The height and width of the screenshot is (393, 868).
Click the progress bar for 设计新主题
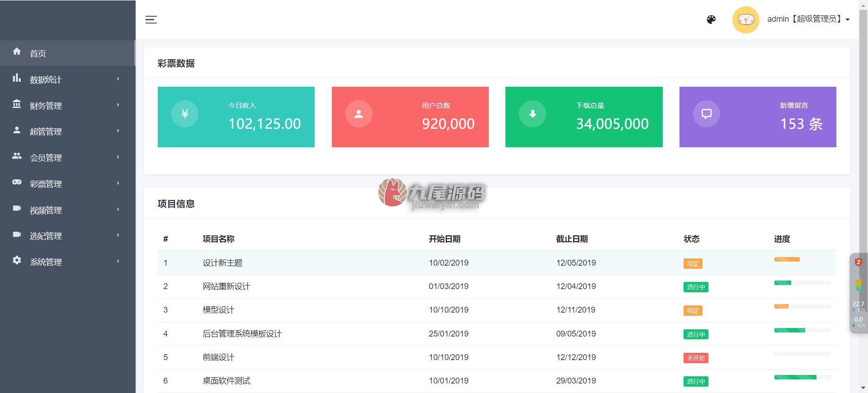click(802, 259)
